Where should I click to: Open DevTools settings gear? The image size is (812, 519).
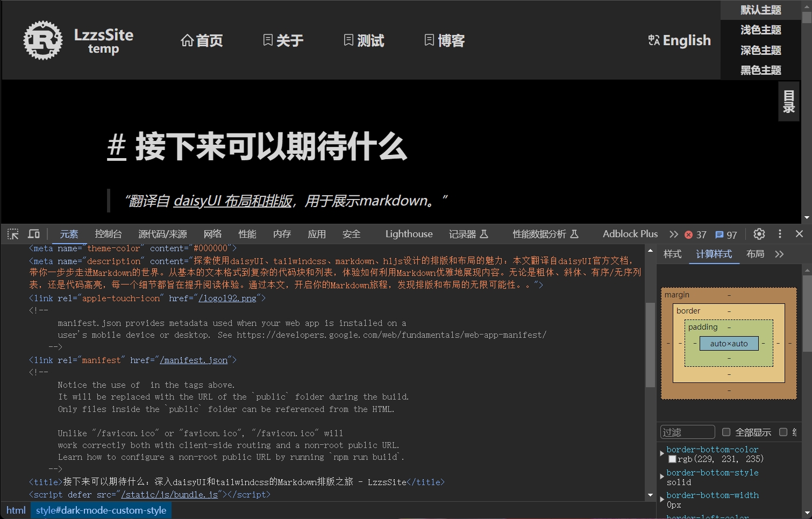[x=759, y=234]
